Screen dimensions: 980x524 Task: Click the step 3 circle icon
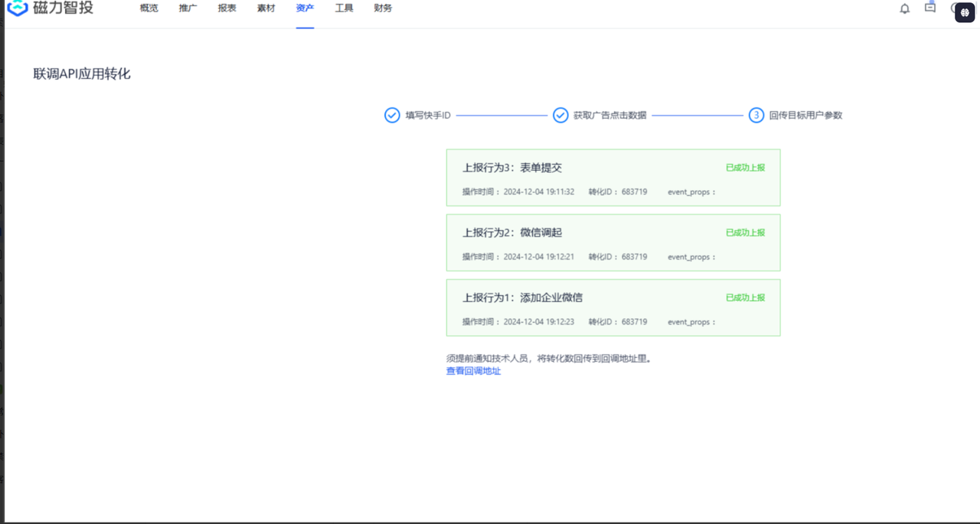point(756,115)
